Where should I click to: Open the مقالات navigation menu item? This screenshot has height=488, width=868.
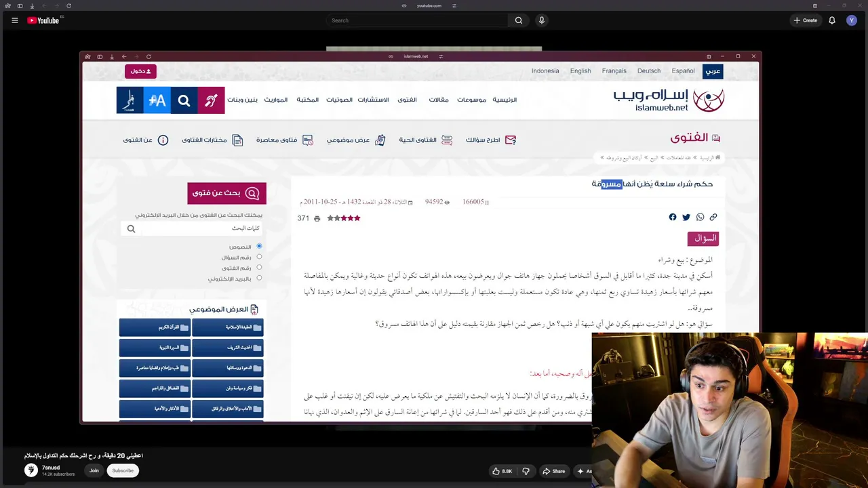click(439, 100)
